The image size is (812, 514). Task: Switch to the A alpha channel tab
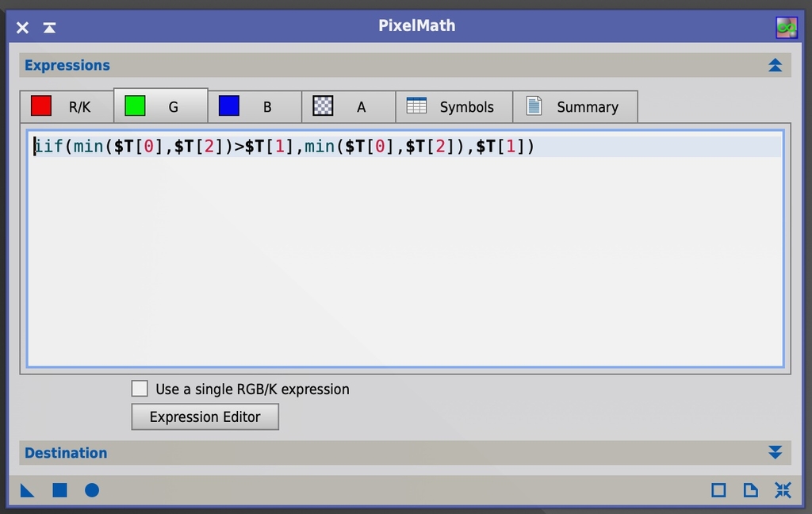[349, 107]
